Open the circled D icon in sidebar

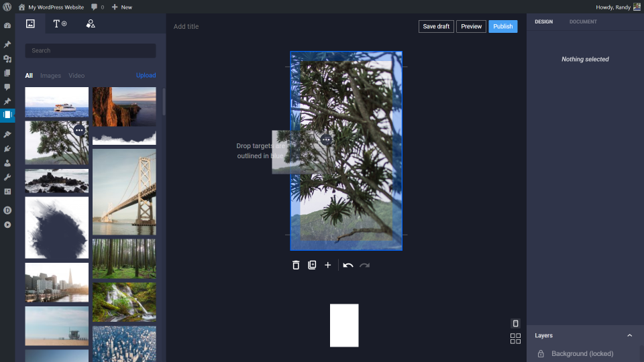click(x=7, y=210)
